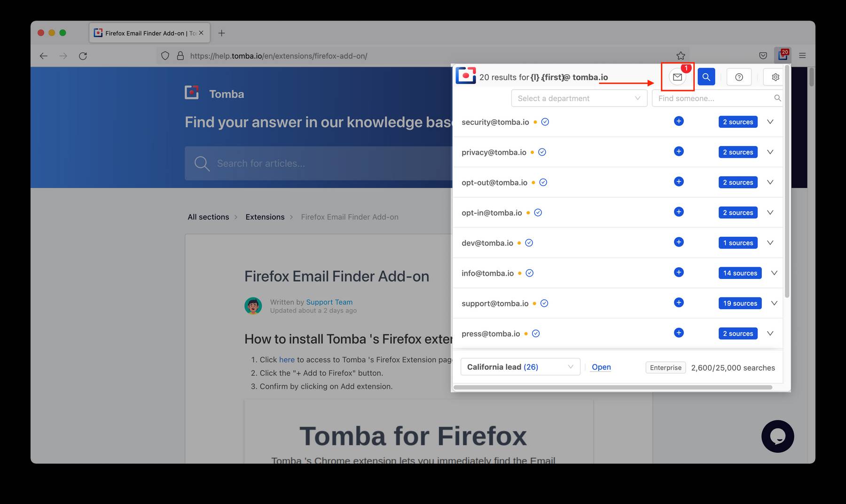Screen dimensions: 846x504
Task: Click the 2,600/25,000 searches text
Action: tap(733, 368)
